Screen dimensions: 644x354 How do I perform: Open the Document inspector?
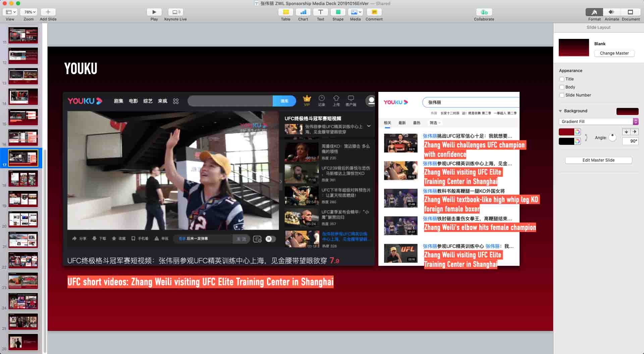pos(630,12)
